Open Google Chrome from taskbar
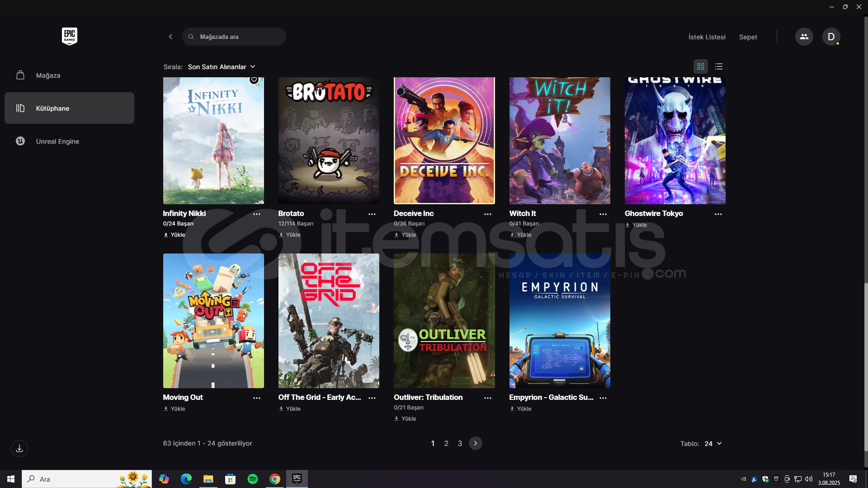The width and height of the screenshot is (868, 488). point(275,479)
